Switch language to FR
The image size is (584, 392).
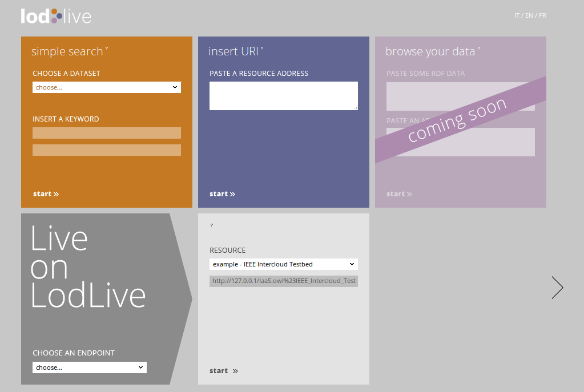(542, 15)
